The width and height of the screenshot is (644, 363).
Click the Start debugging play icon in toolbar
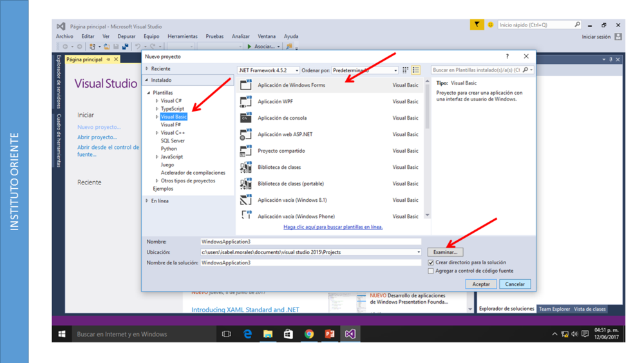coord(249,46)
